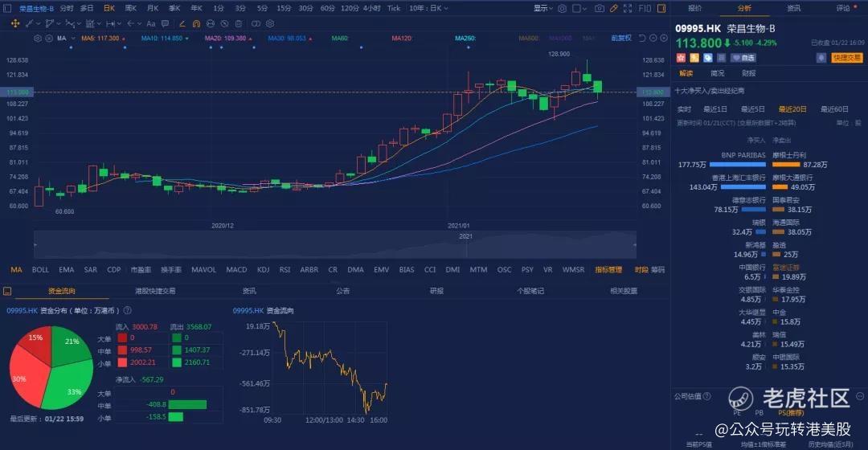
Task: Toggle the magnet snap tool
Action: pos(197,24)
